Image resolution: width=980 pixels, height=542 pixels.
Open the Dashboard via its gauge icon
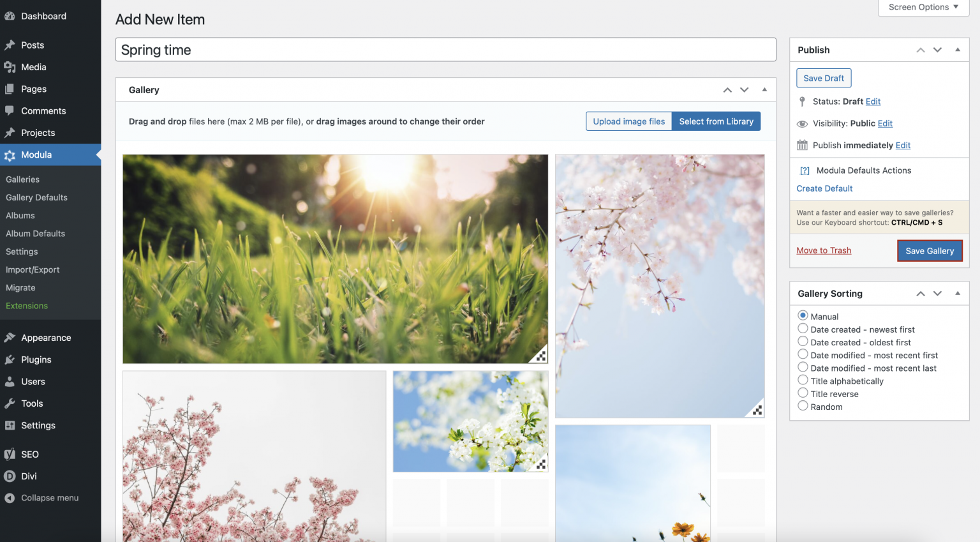(x=11, y=16)
